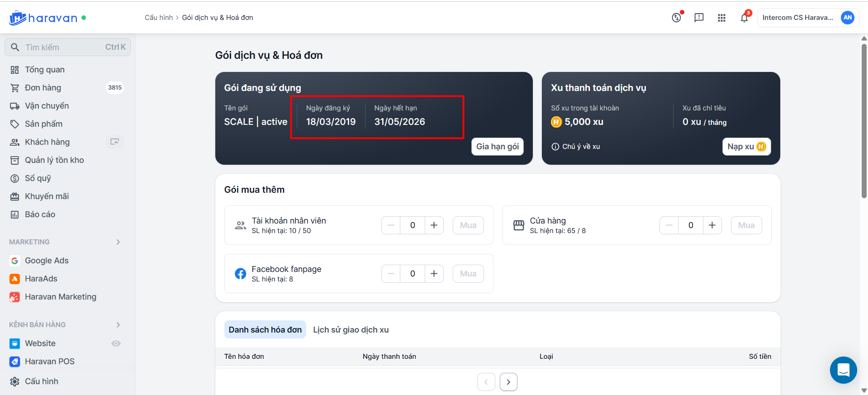Click Gói dịch vụ & Hoá đơn breadcrumb

click(x=218, y=18)
